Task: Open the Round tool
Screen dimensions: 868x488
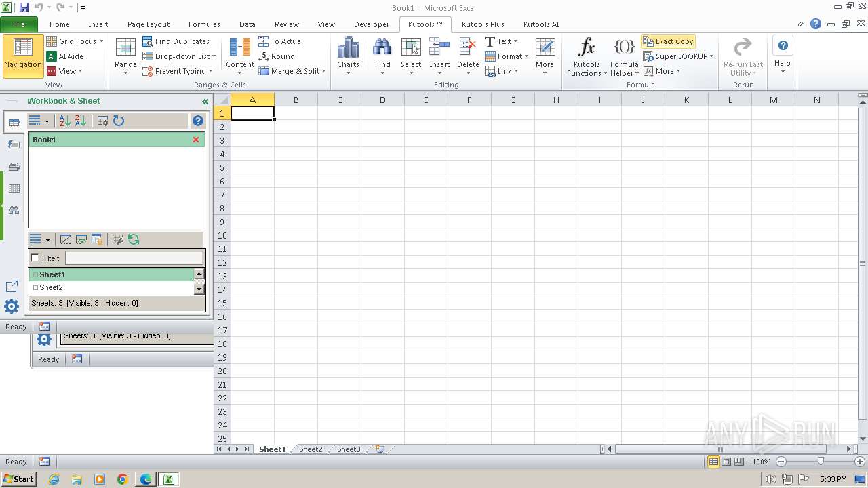Action: pos(277,56)
